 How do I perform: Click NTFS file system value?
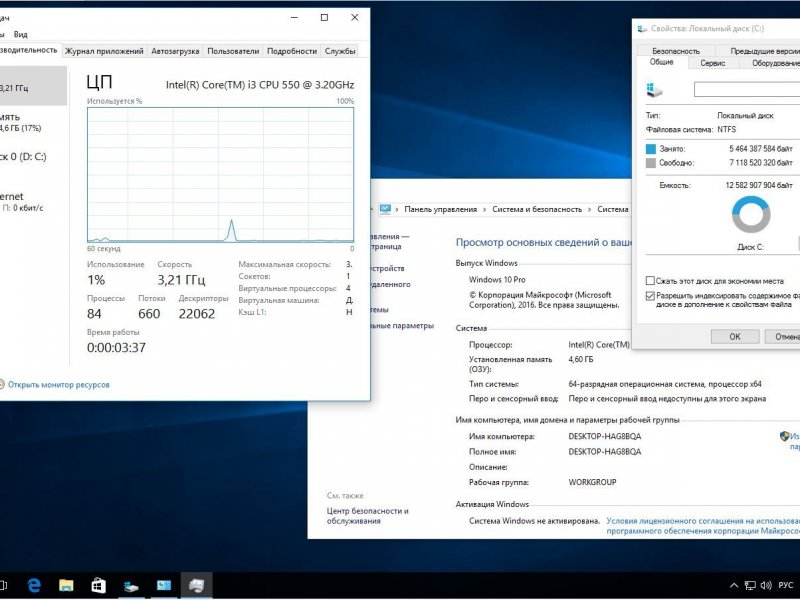point(727,130)
